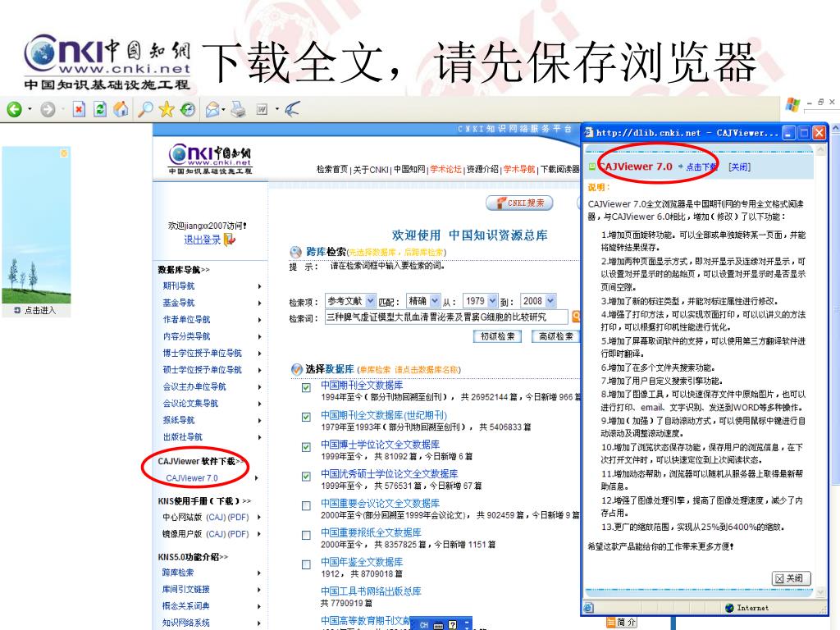
Task: Expand the 期刊导航 arrow
Action: [259, 286]
